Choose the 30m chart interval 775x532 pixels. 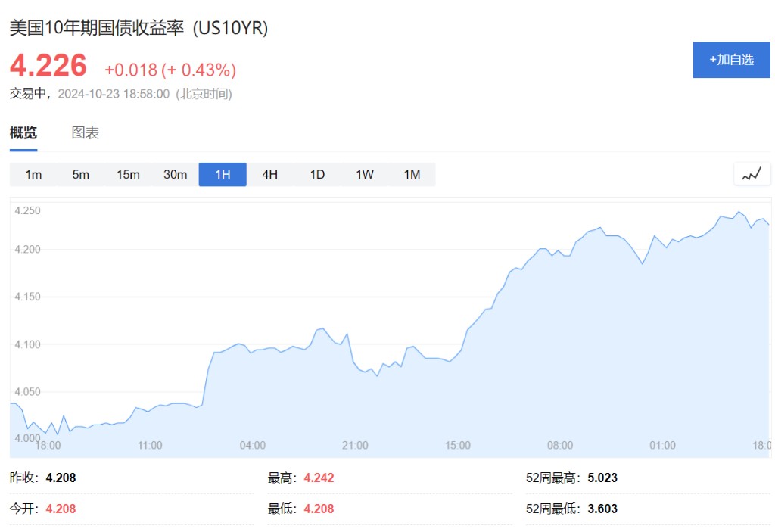[175, 175]
